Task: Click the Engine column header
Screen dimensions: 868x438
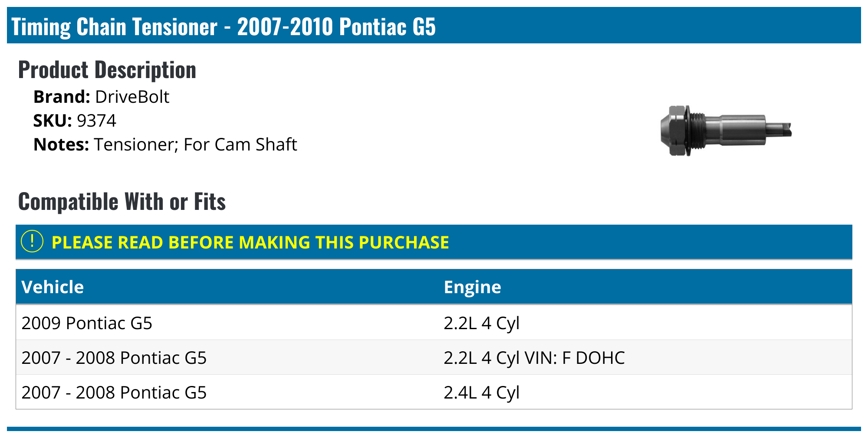Action: (x=472, y=287)
